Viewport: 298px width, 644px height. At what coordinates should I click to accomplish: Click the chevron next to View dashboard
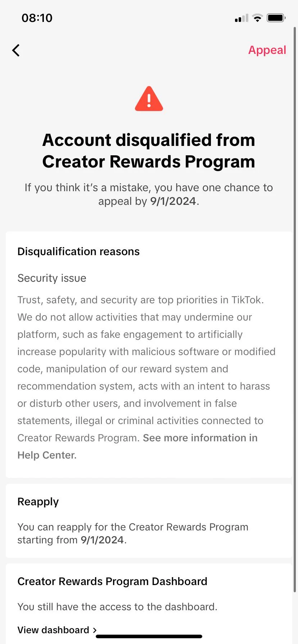click(95, 630)
